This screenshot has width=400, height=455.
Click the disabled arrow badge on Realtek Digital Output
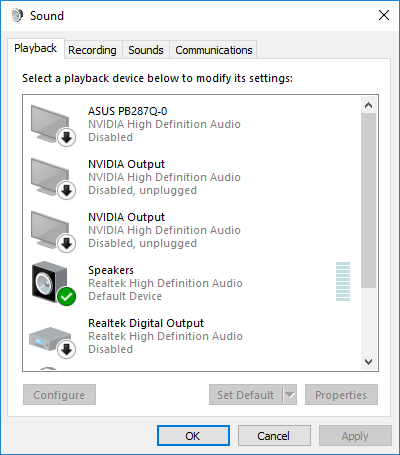66,349
